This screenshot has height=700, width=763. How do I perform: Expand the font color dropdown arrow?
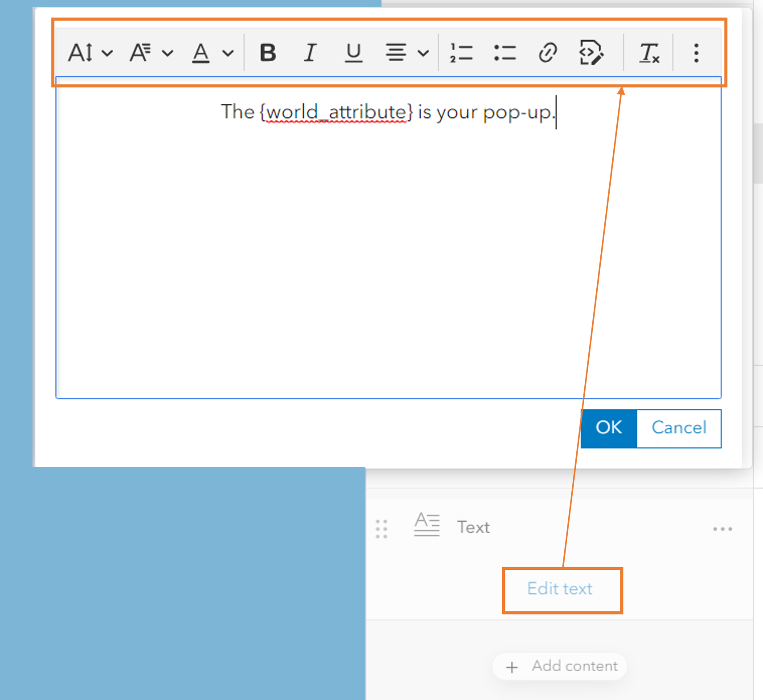pos(228,54)
